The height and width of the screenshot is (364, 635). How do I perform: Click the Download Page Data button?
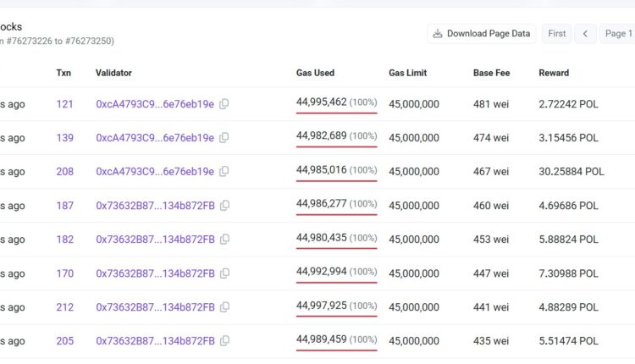(481, 34)
